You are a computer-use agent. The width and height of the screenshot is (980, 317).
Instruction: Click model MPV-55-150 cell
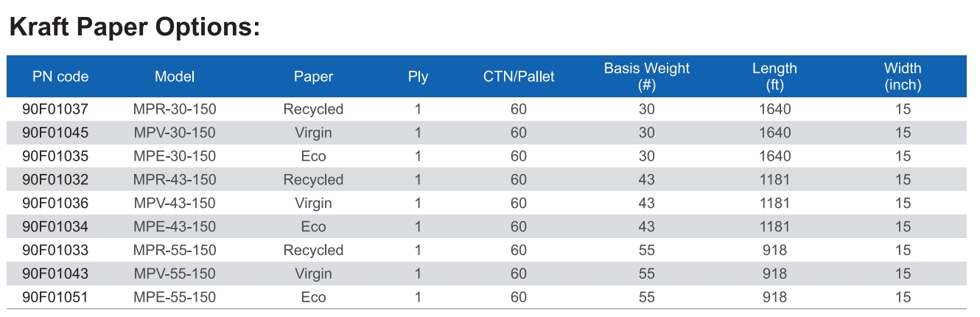click(175, 274)
